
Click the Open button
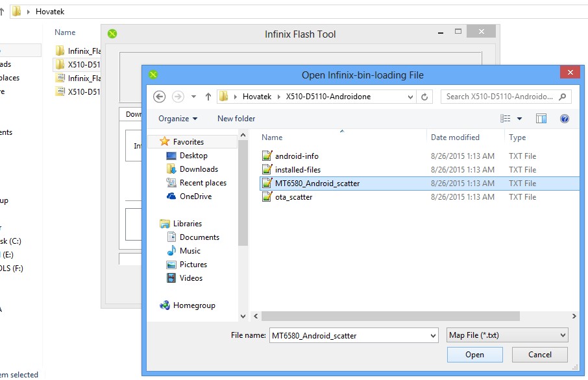(475, 355)
